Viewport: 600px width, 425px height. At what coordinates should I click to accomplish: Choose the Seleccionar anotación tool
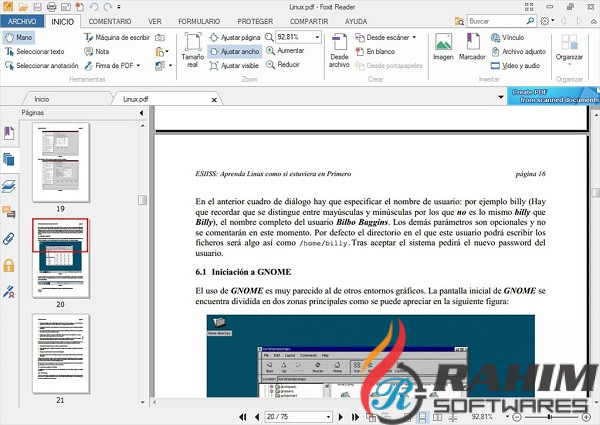pos(41,66)
